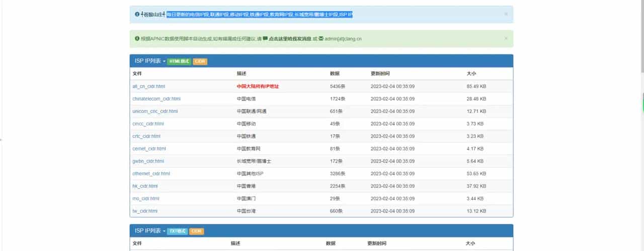Viewport: 644px width, 251px height.
Task: Open all_cn_cidr.html file link
Action: point(148,86)
